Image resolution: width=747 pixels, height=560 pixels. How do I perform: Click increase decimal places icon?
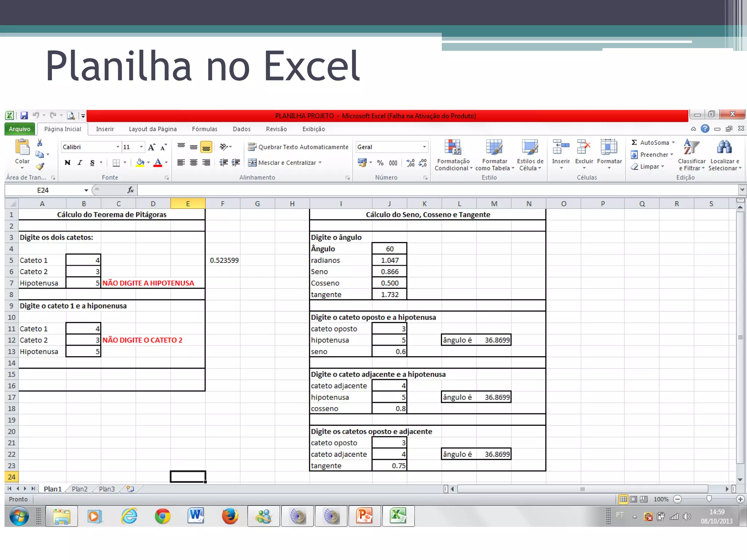[410, 163]
